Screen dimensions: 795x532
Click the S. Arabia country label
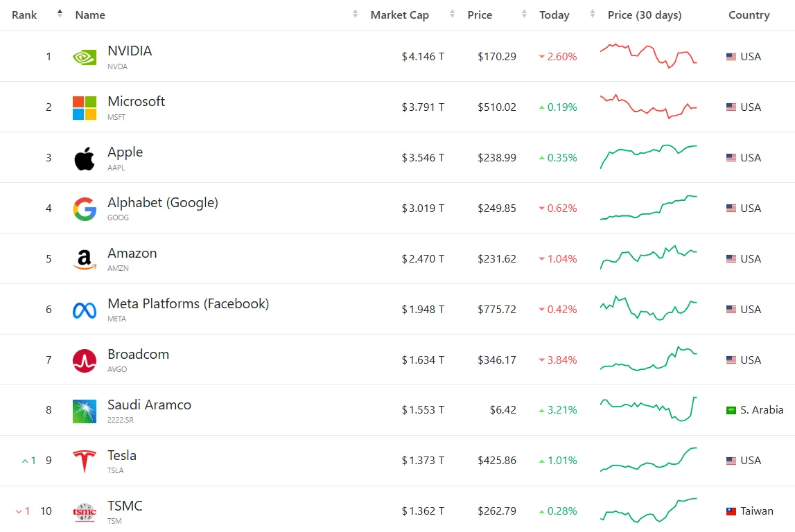pyautogui.click(x=762, y=410)
